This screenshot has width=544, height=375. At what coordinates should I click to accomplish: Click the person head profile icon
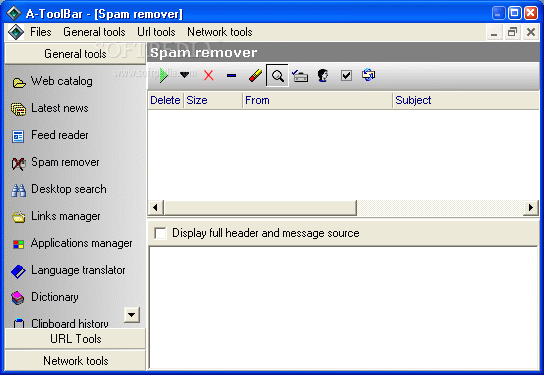[x=323, y=75]
